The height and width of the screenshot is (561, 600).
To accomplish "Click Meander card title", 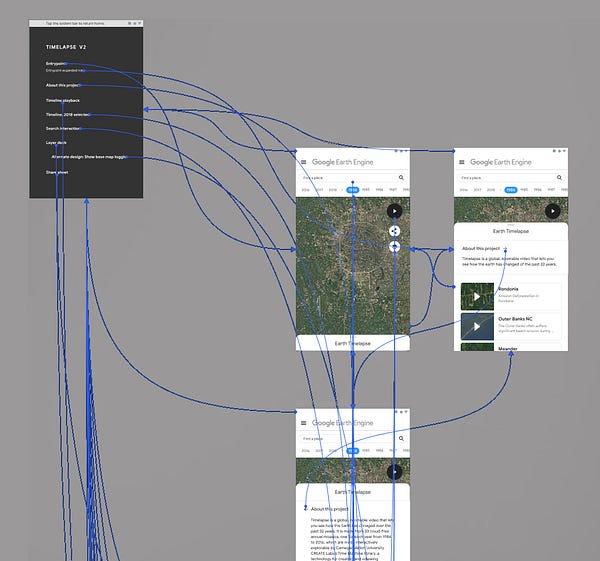I will point(508,349).
